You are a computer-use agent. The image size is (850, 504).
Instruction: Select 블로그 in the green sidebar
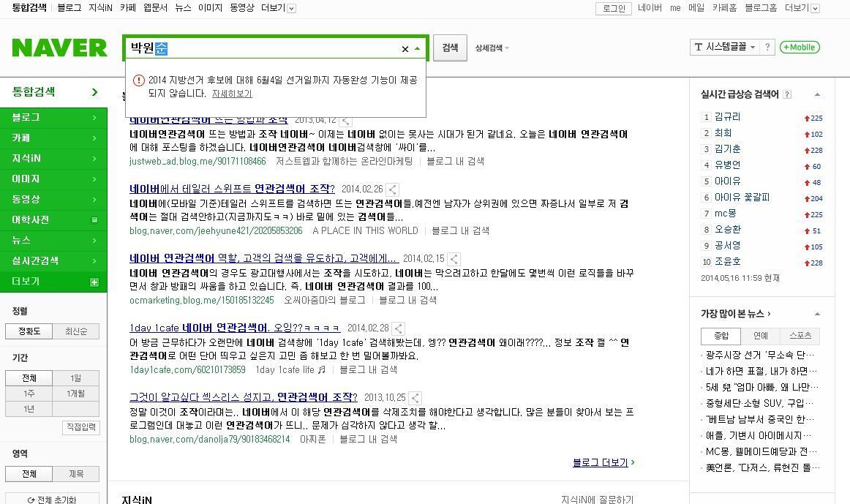[53, 118]
